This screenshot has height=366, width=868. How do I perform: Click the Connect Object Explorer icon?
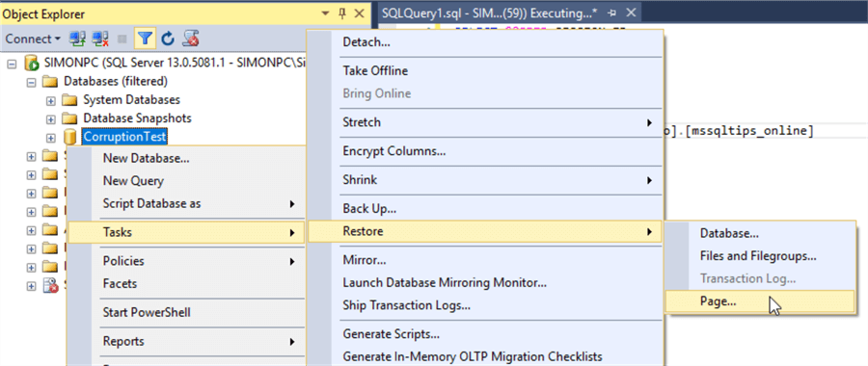[x=77, y=39]
